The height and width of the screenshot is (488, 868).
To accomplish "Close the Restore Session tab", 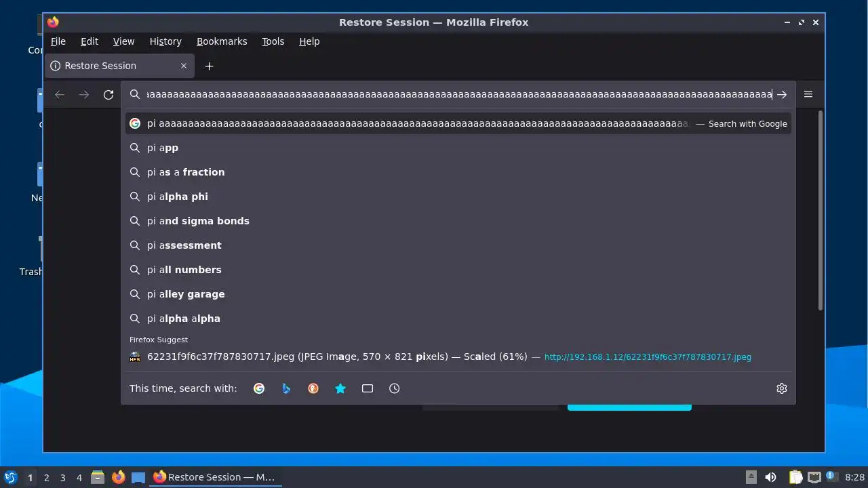I will coord(184,66).
